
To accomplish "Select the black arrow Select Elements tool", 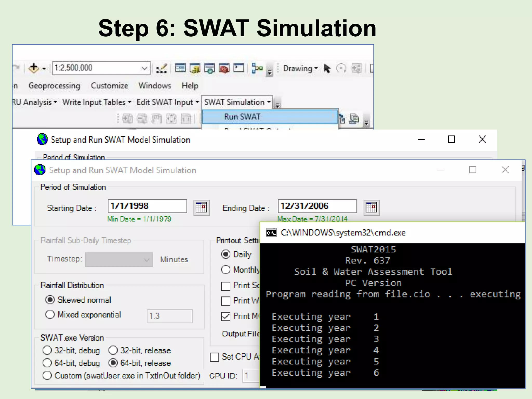I will pyautogui.click(x=327, y=69).
